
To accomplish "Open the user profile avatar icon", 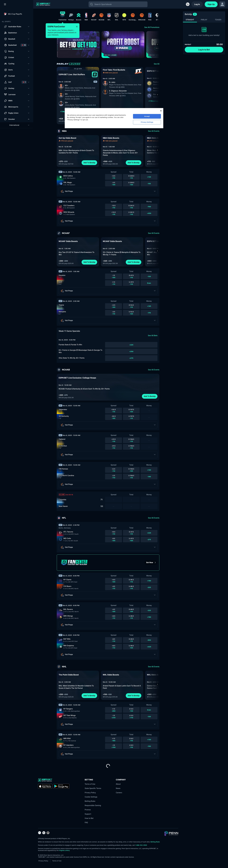I will (222, 4).
